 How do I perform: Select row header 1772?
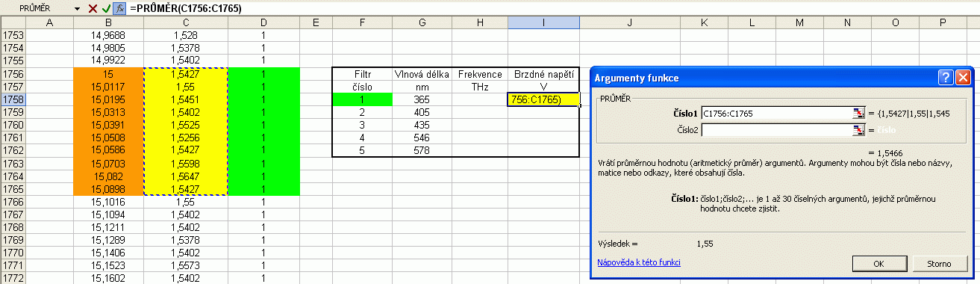13,278
